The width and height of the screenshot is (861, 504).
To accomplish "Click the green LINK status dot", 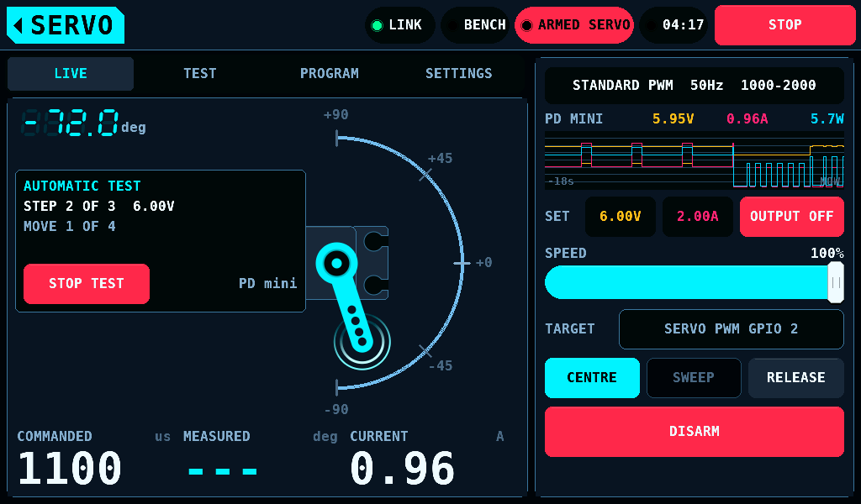I will click(x=377, y=25).
